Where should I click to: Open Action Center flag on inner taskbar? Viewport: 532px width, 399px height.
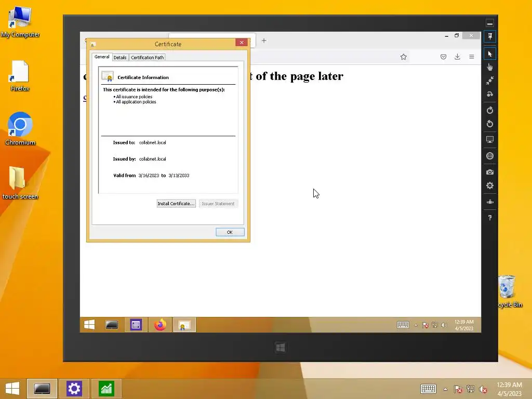(425, 325)
